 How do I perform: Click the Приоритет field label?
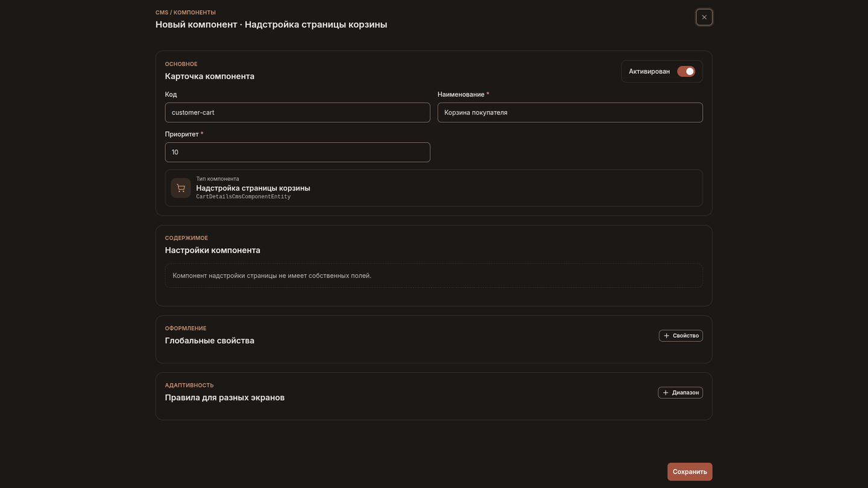(x=182, y=134)
